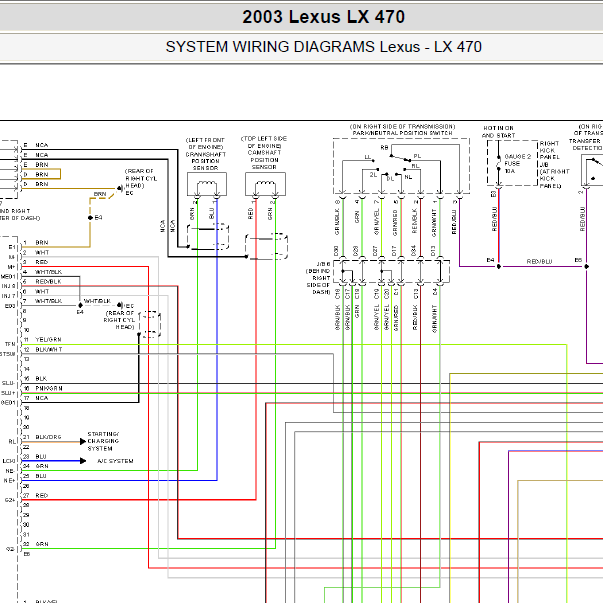Select the "(TOP LEFT SIDE OF ENGINE)" location note
603x603 pixels.
tap(264, 142)
